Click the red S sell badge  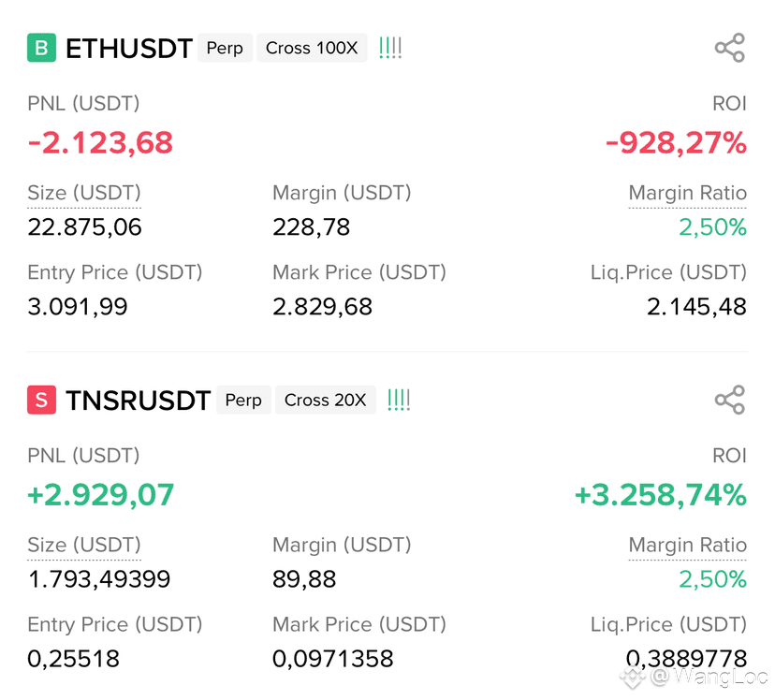[41, 401]
